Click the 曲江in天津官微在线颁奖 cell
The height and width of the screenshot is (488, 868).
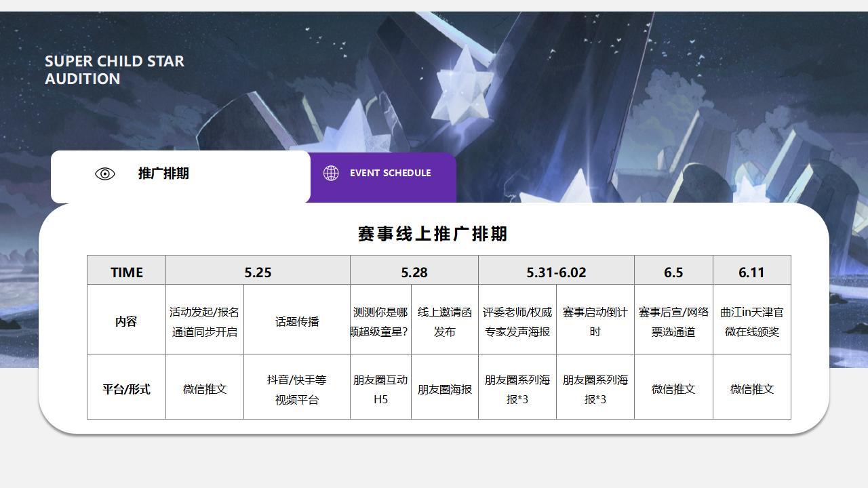coord(752,320)
